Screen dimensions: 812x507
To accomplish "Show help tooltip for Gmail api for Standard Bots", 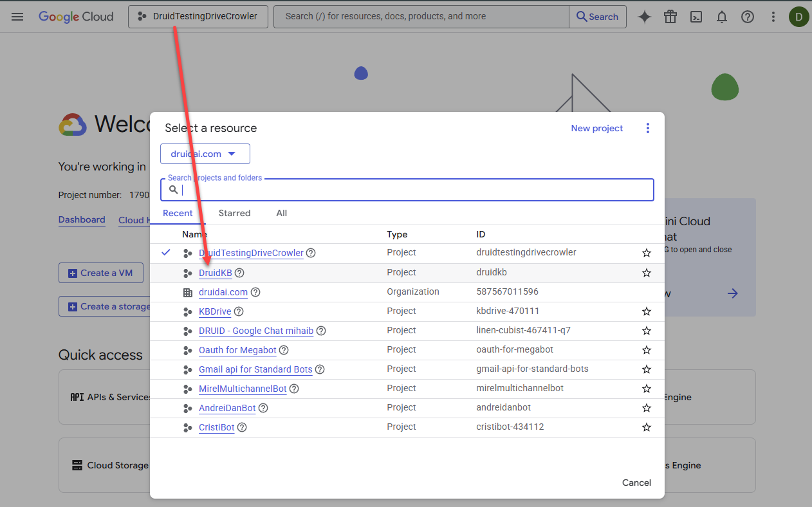I will tap(320, 369).
